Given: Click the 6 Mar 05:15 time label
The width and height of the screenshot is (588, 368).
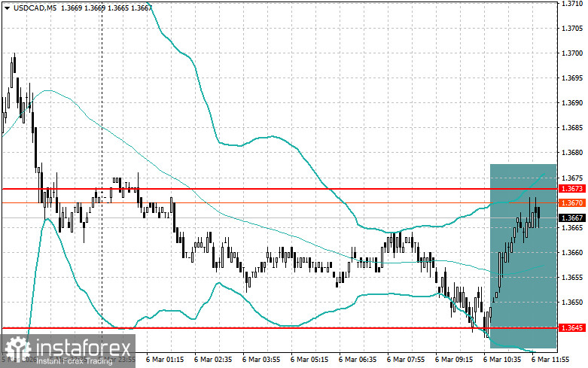Looking at the screenshot, I should point(309,360).
